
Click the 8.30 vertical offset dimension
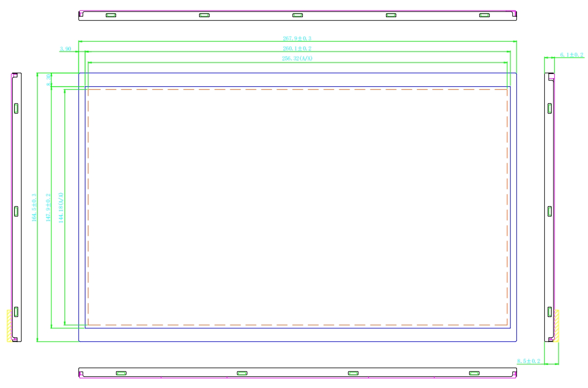point(48,80)
